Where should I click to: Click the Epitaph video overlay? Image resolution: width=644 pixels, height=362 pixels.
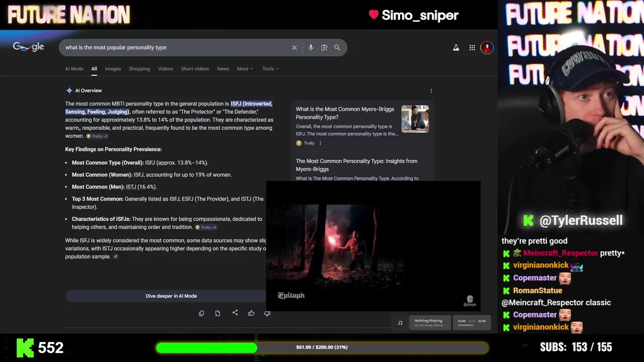click(373, 246)
